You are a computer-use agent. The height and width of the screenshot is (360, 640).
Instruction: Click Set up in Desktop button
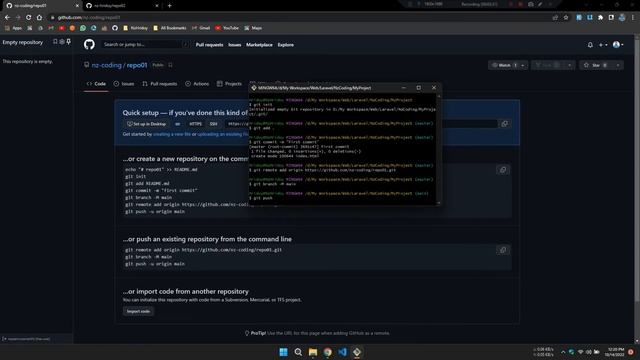pos(146,124)
